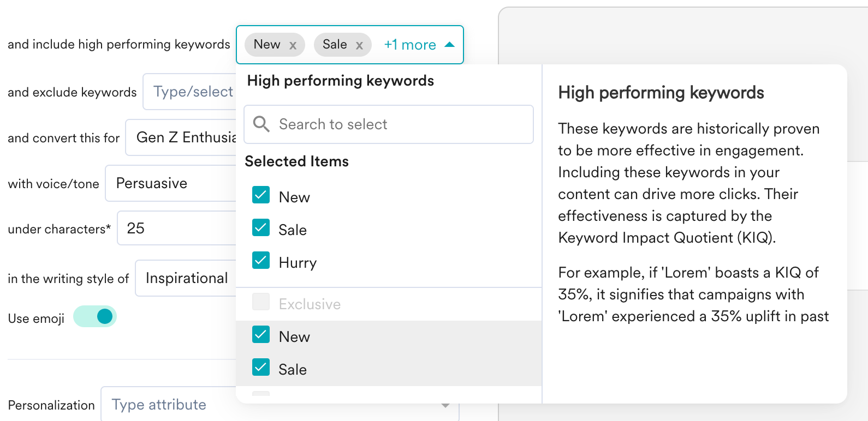Image resolution: width=868 pixels, height=421 pixels.
Task: Remove the Sale keyword chip
Action: click(359, 45)
